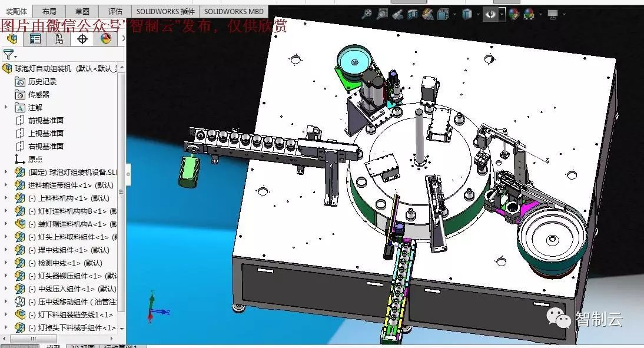Select 检测中线<1> component
This screenshot has height=348, width=644.
[59, 263]
